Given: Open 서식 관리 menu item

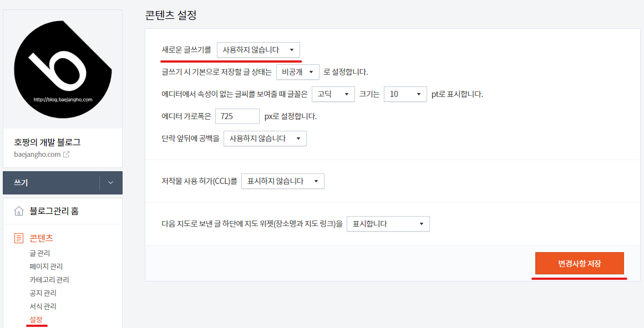Looking at the screenshot, I should (43, 306).
